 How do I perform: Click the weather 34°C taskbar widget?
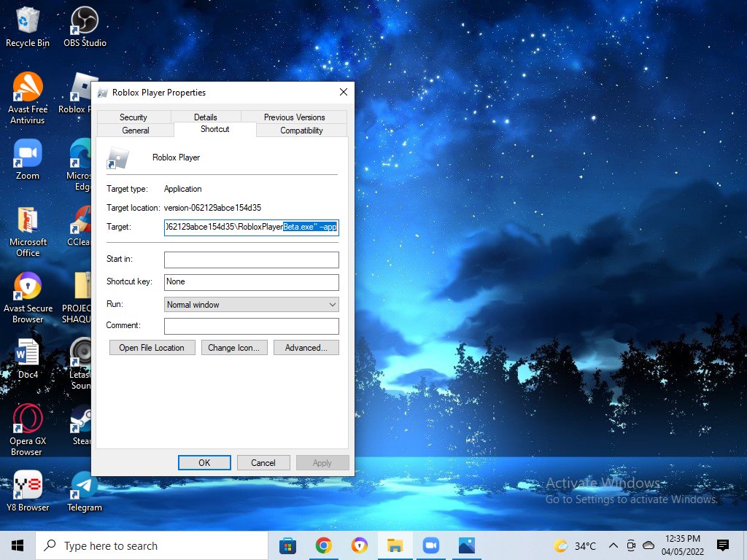pos(575,545)
